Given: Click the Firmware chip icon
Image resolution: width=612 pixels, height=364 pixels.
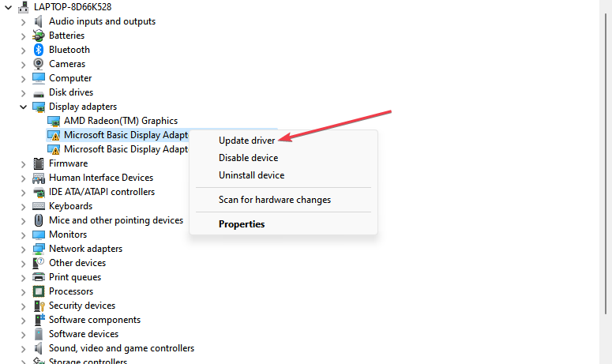Looking at the screenshot, I should [x=38, y=163].
